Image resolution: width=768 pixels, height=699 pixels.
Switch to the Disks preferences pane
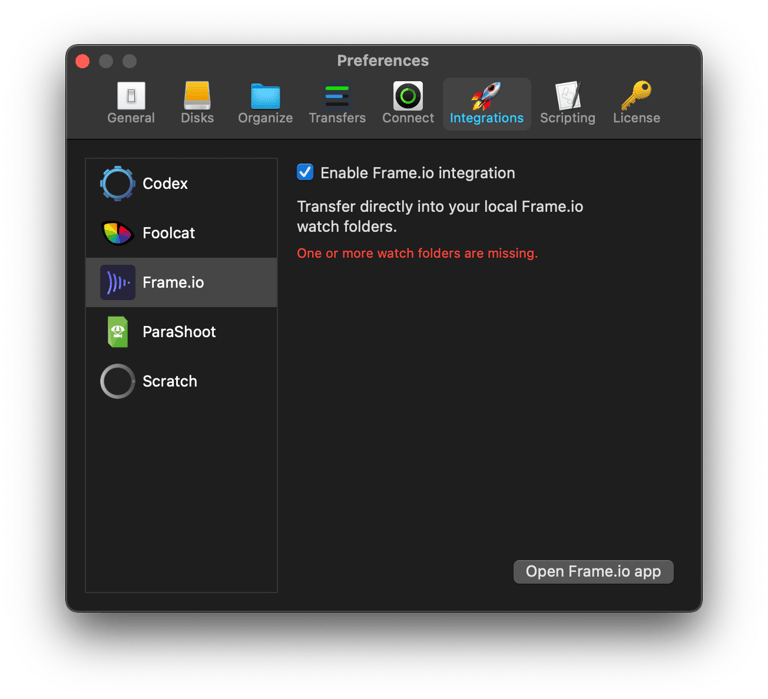[x=197, y=104]
